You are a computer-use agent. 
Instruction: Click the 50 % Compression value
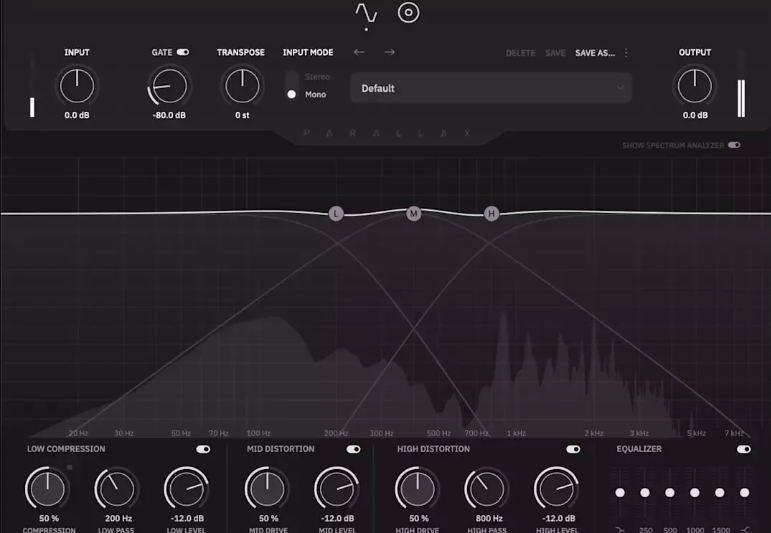[x=49, y=518]
